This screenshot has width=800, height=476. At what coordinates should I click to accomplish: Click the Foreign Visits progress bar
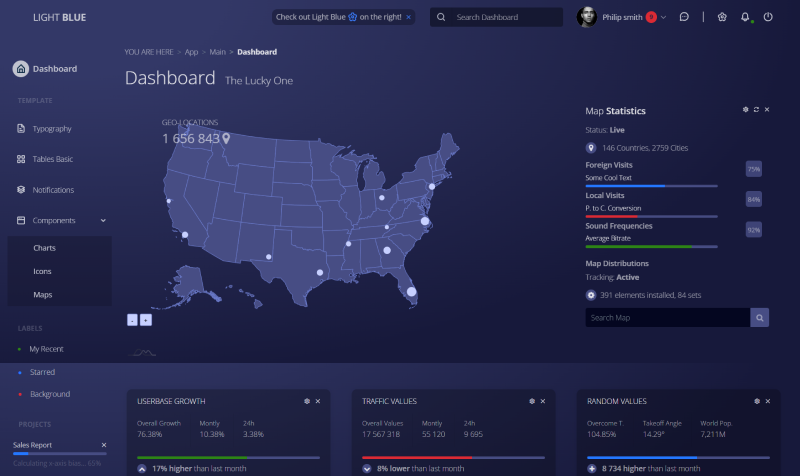[651, 186]
